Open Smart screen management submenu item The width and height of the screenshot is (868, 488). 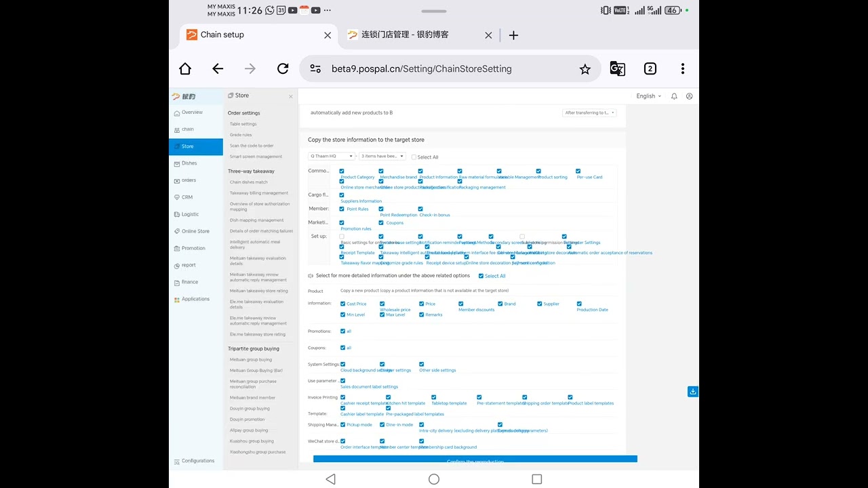(x=256, y=157)
